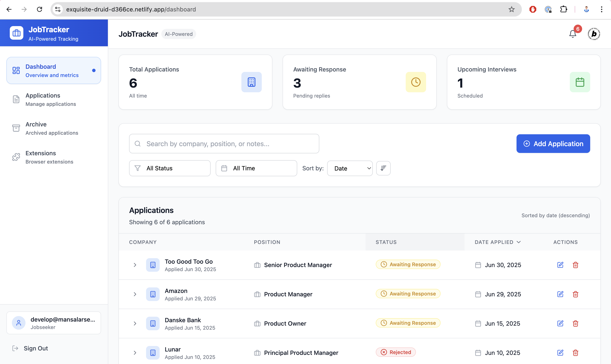This screenshot has width=611, height=364.
Task: Open the notifications bell
Action: pos(572,34)
